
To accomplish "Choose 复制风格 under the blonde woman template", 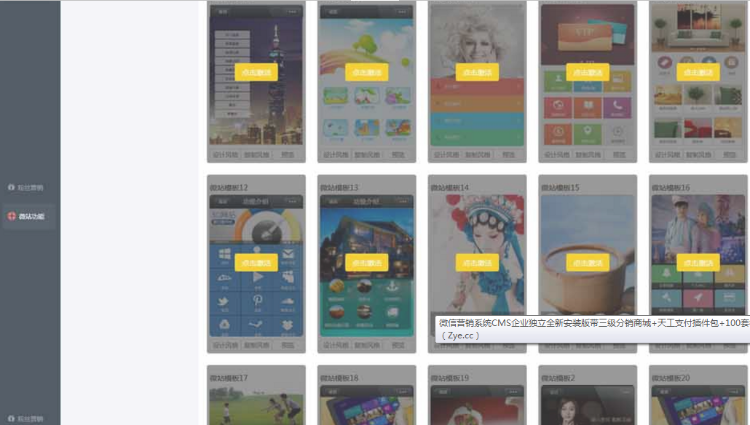I will 478,154.
